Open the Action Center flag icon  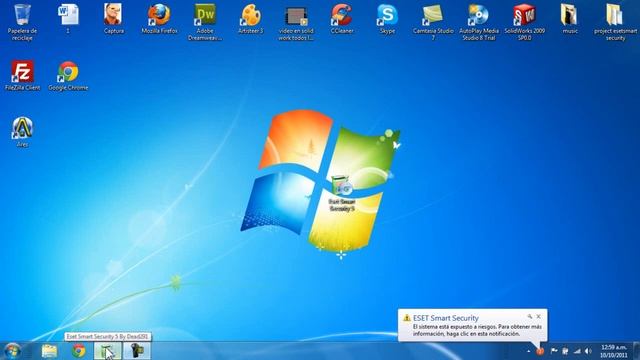point(554,351)
